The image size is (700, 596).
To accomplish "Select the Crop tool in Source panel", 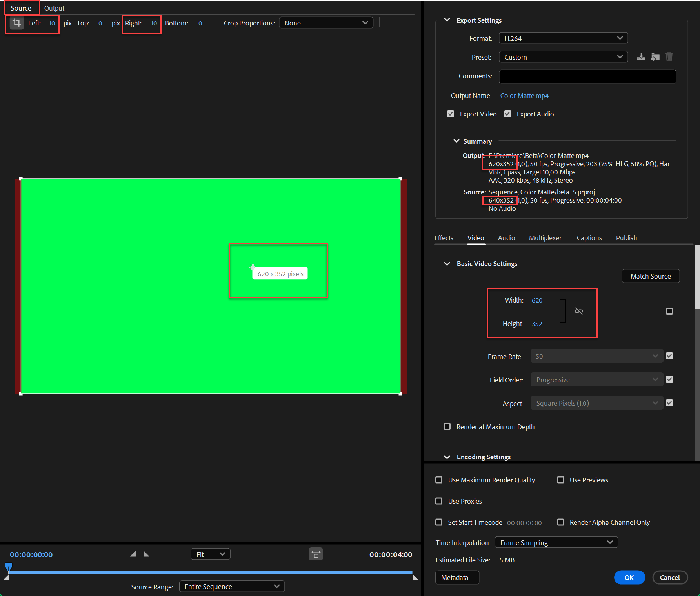I will 16,23.
